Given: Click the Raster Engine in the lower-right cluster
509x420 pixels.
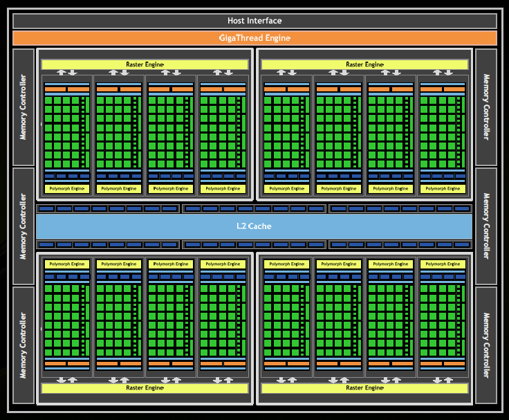Looking at the screenshot, I should click(364, 388).
